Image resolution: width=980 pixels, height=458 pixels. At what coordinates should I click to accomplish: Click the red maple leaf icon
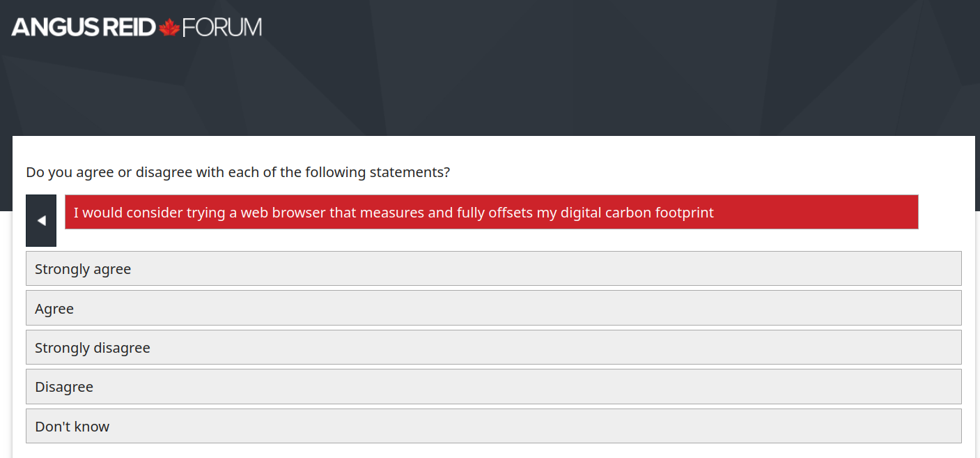pyautogui.click(x=169, y=28)
